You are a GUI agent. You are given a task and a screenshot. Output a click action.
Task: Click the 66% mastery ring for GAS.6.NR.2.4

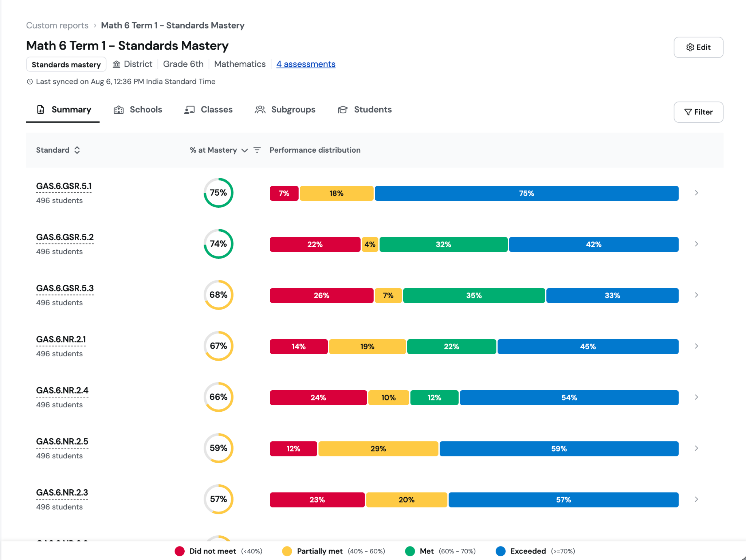(x=219, y=397)
